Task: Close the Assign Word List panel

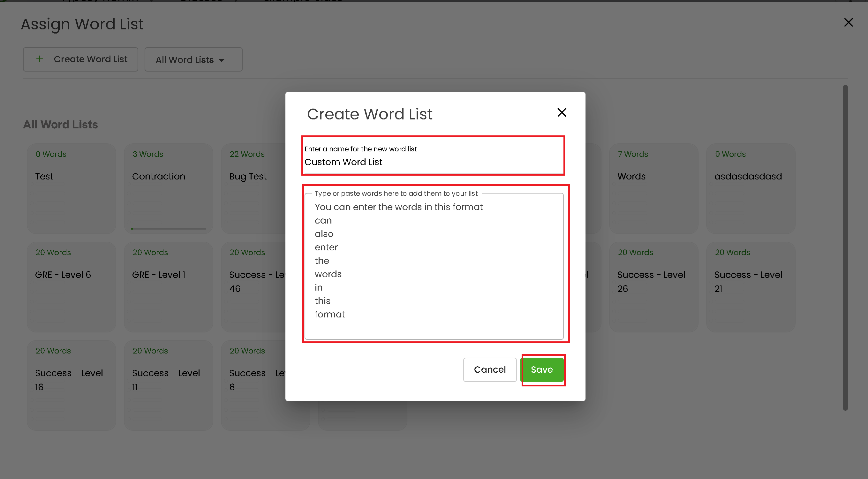Action: coord(848,23)
